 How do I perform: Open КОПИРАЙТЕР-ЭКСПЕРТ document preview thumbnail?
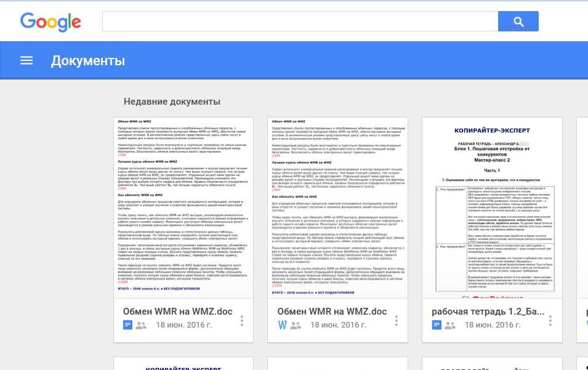click(491, 207)
